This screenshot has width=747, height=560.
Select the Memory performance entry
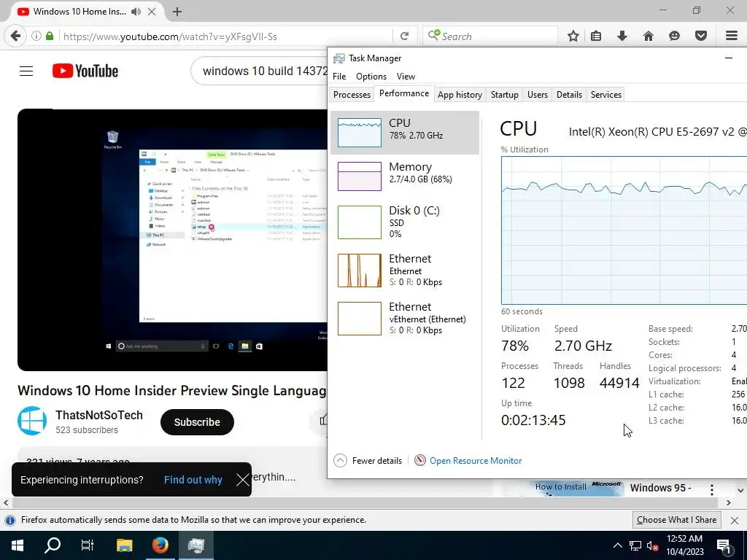click(404, 176)
